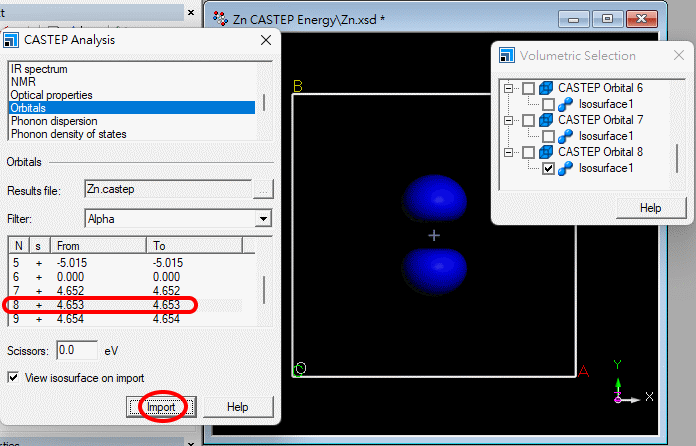Viewport: 696px width, 446px height.
Task: Click Isosurface1 icon under CASTEP Orbital 8
Action: 566,169
